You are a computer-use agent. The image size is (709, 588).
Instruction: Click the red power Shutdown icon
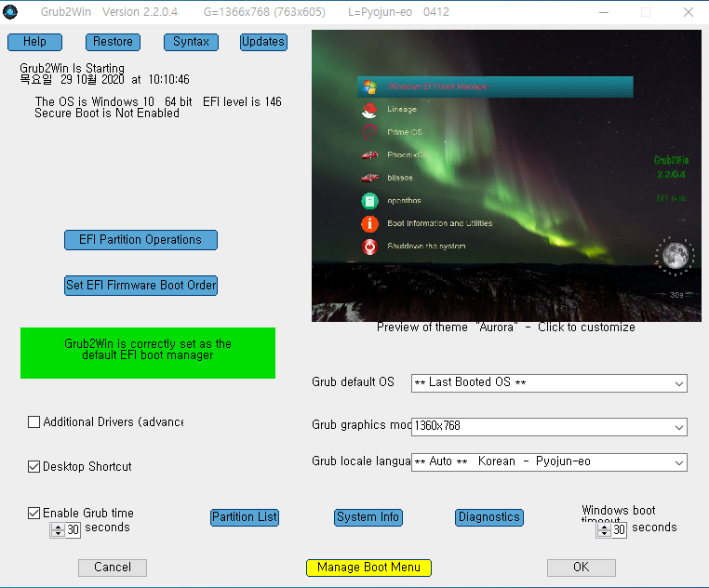click(x=369, y=247)
